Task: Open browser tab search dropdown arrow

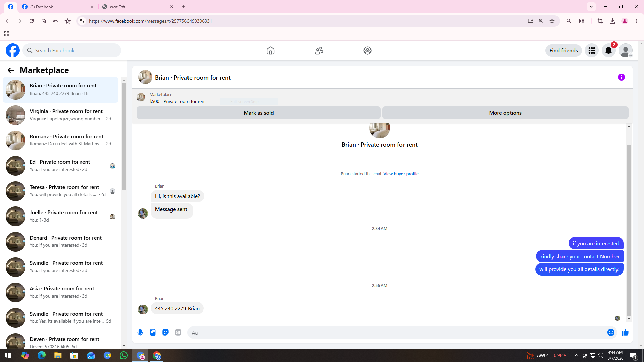Action: 591,7
